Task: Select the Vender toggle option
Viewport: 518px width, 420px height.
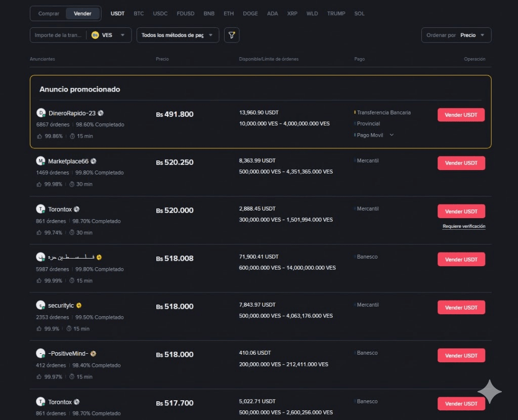Action: coord(82,14)
